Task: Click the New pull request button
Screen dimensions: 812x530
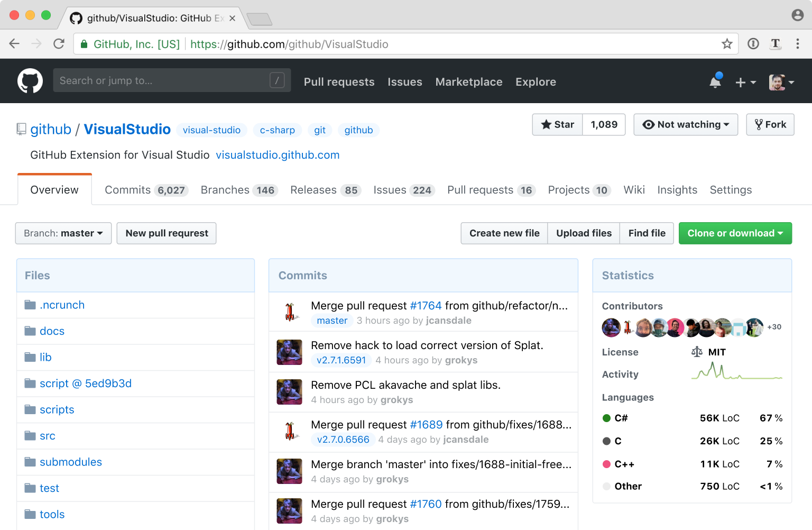Action: tap(167, 233)
